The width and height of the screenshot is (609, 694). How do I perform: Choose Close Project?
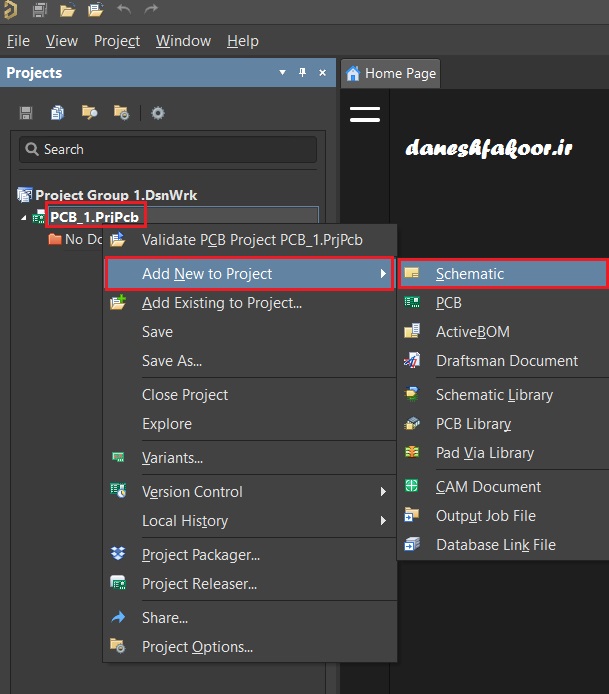click(250, 395)
